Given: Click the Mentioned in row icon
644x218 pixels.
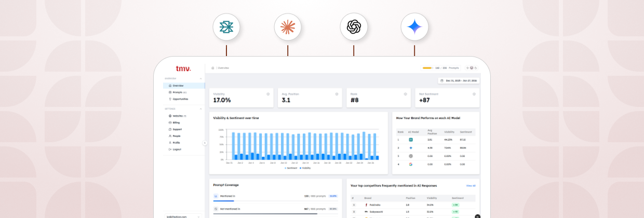Looking at the screenshot, I should [x=216, y=196].
